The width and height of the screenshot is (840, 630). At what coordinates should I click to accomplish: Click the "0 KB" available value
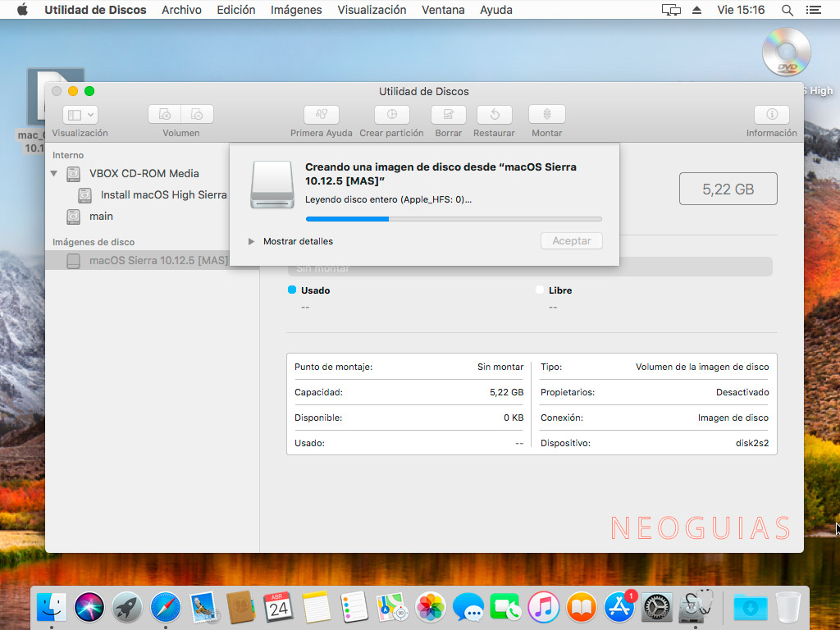pyautogui.click(x=514, y=418)
